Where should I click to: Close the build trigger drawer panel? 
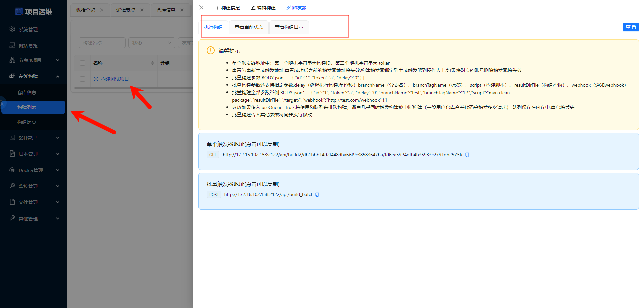point(201,7)
